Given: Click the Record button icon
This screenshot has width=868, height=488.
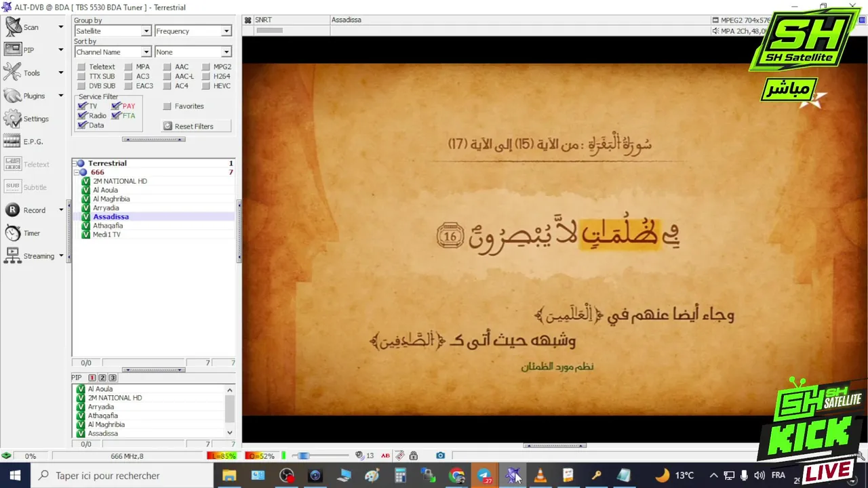Looking at the screenshot, I should (x=13, y=210).
